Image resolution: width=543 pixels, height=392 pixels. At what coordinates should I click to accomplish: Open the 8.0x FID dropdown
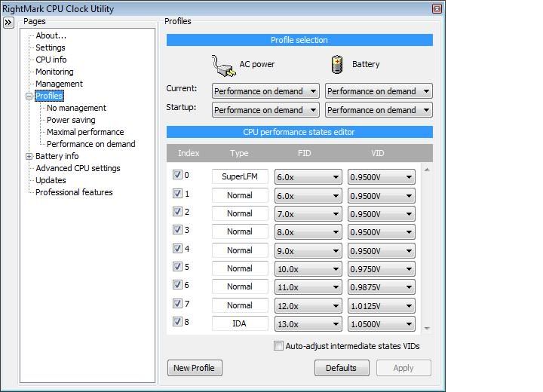[308, 232]
